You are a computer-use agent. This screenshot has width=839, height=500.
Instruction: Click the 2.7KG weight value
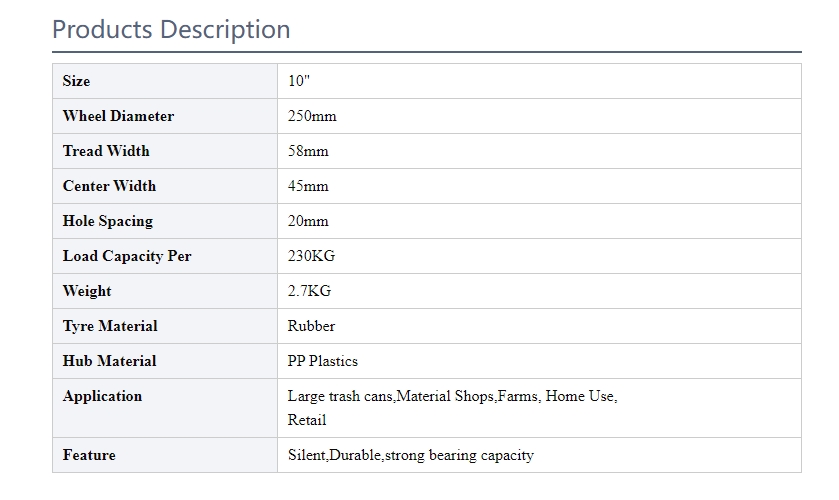(x=309, y=291)
